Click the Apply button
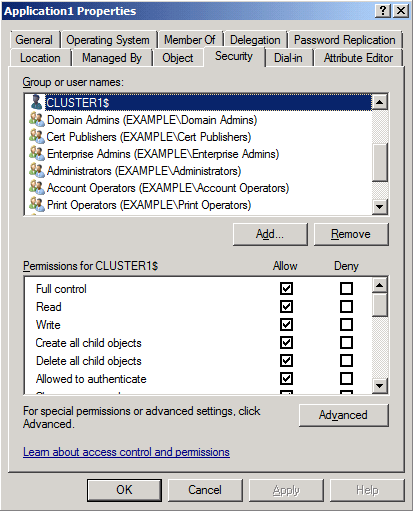 tap(286, 490)
